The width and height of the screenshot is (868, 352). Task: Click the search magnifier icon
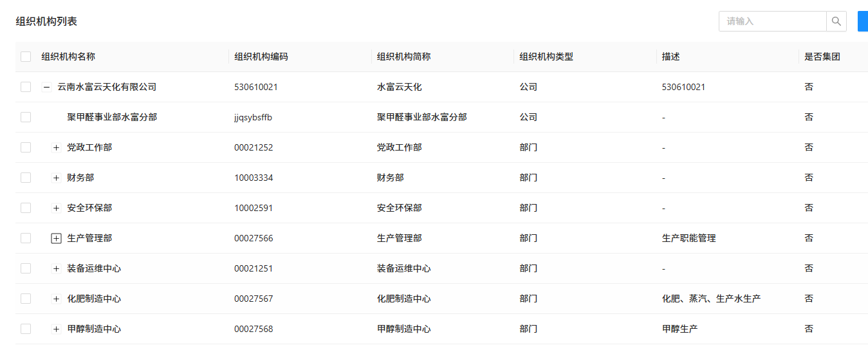point(836,21)
